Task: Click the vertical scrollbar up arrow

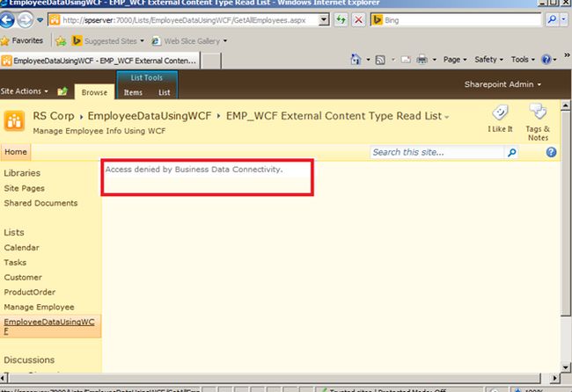Action: tap(565, 105)
